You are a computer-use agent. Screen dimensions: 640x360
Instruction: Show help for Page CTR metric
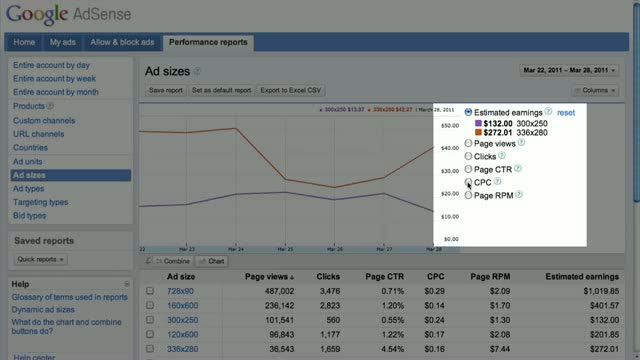518,168
